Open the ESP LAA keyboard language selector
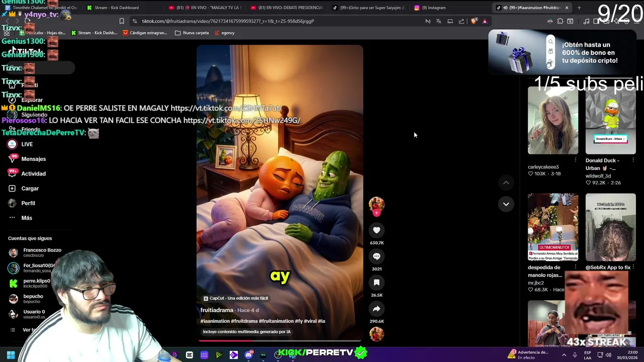644x362 pixels. (x=588, y=355)
